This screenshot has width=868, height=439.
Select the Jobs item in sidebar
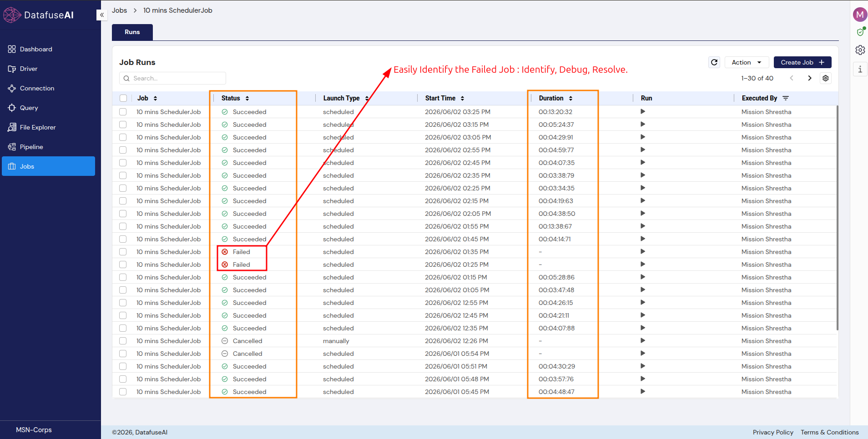tap(48, 166)
